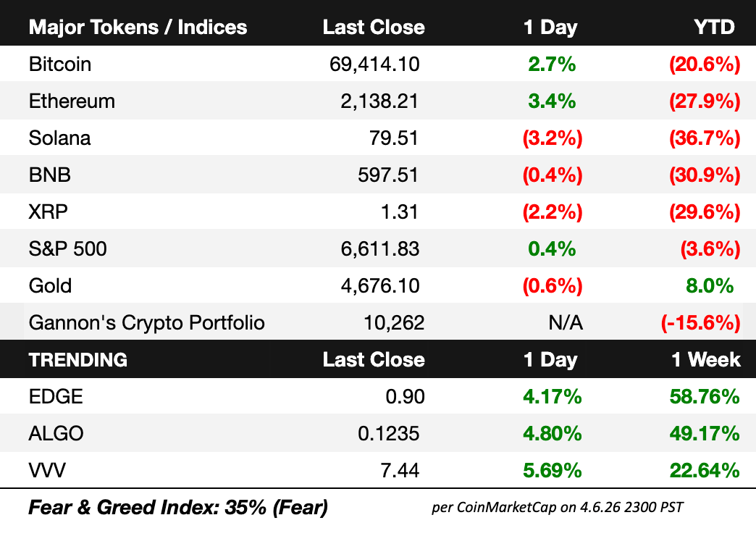The width and height of the screenshot is (756, 536).
Task: Click the Bitcoin row label
Action: (x=60, y=64)
